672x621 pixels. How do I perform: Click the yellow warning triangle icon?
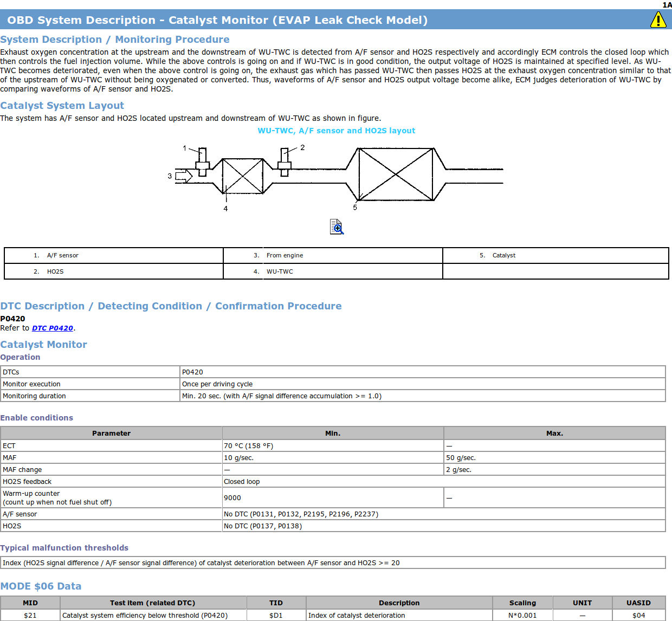coord(658,20)
